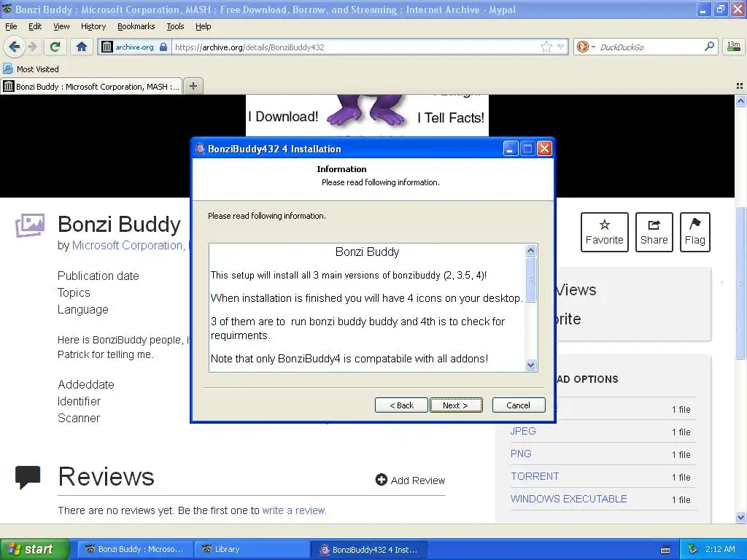Screen dimensions: 747x560
Task: Download the JPEG file option
Action: (523, 431)
